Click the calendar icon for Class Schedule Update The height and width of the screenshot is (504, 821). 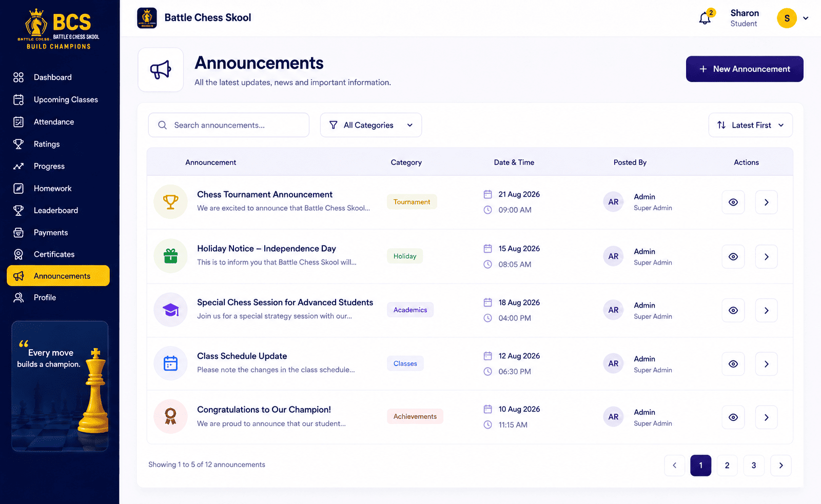tap(170, 364)
